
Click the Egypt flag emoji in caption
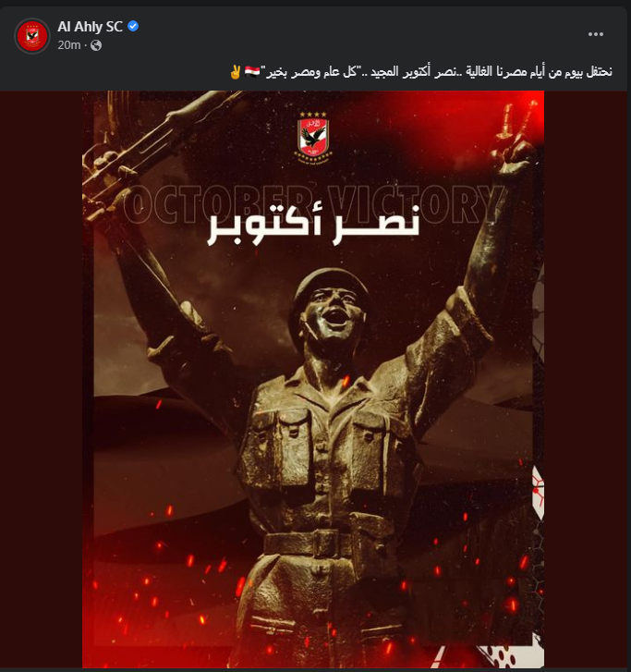pos(252,71)
